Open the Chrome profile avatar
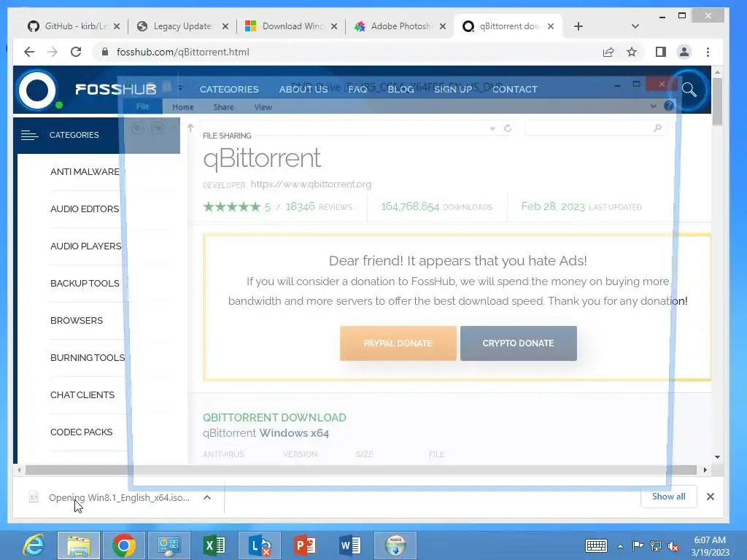Screen dimensions: 747x560 point(684,52)
